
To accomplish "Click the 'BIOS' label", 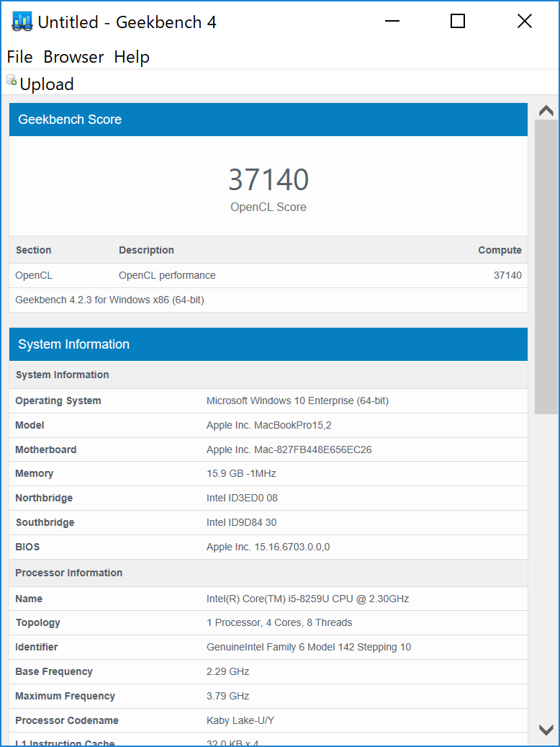I will tap(27, 547).
